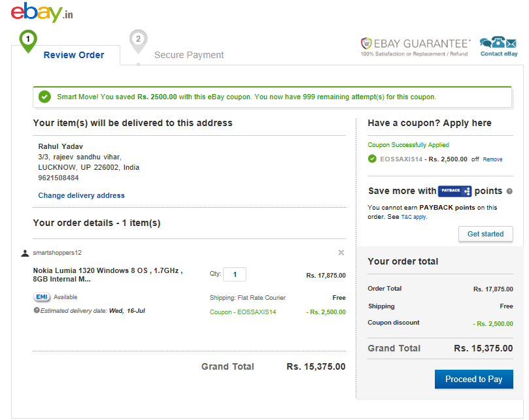Click the Contact eBay link
This screenshot has width=529, height=420.
click(499, 54)
